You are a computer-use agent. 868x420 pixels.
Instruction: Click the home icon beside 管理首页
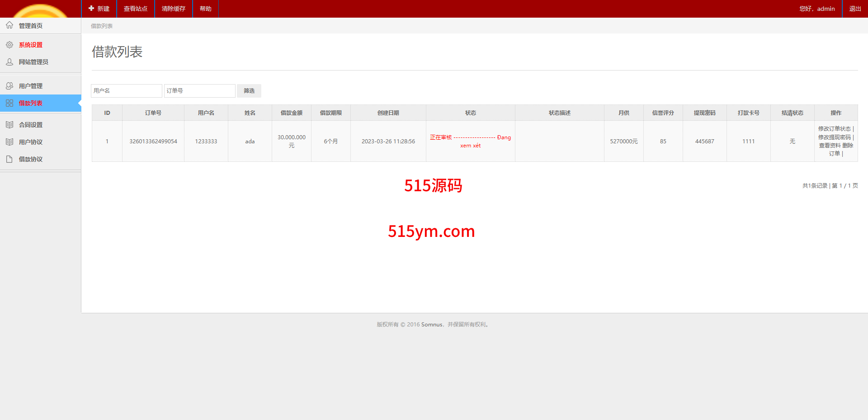pyautogui.click(x=9, y=25)
